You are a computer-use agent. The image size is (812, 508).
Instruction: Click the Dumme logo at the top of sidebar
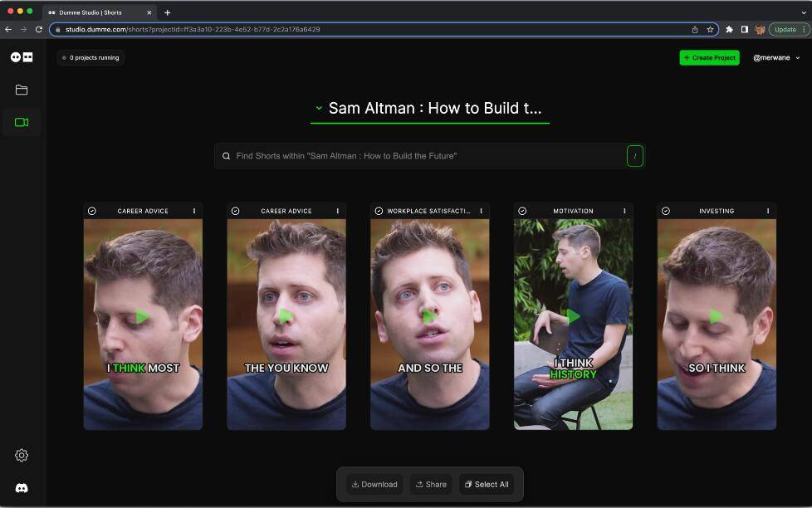pyautogui.click(x=21, y=56)
